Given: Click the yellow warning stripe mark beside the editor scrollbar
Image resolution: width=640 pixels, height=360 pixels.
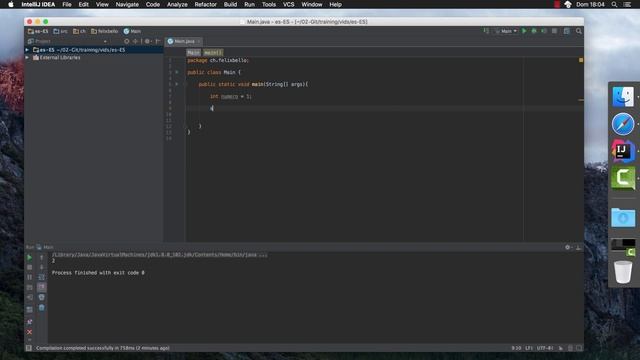Looking at the screenshot, I should click(581, 100).
